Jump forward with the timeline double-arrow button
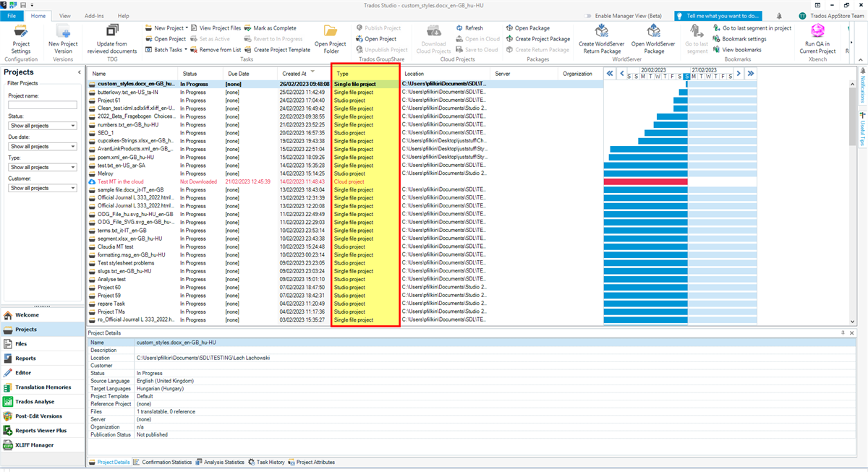The height and width of the screenshot is (472, 868). click(x=751, y=73)
